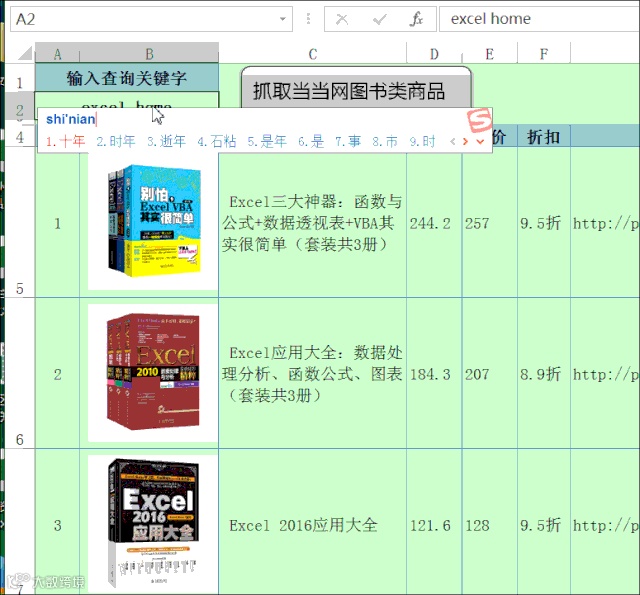640x595 pixels.
Task: Click sequence number cell 1
Action: click(58, 223)
